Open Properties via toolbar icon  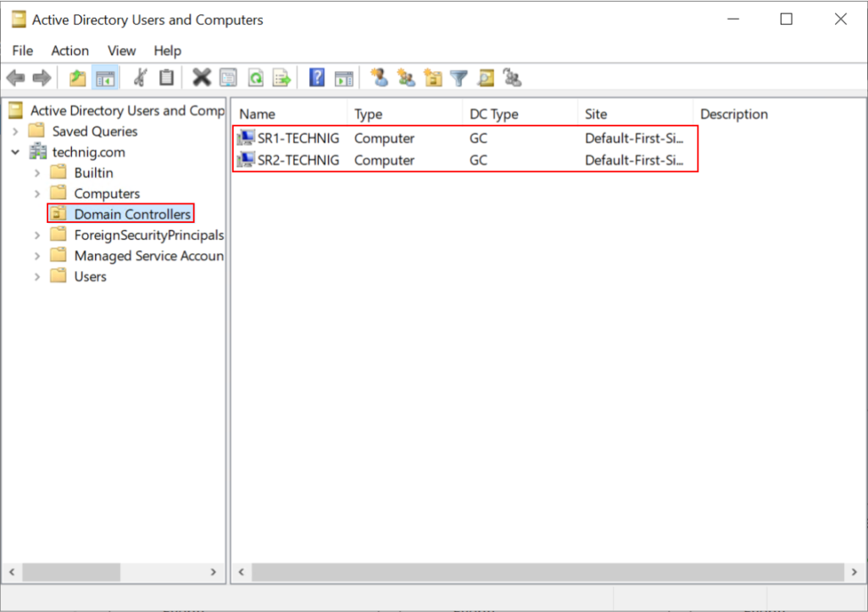pos(228,78)
